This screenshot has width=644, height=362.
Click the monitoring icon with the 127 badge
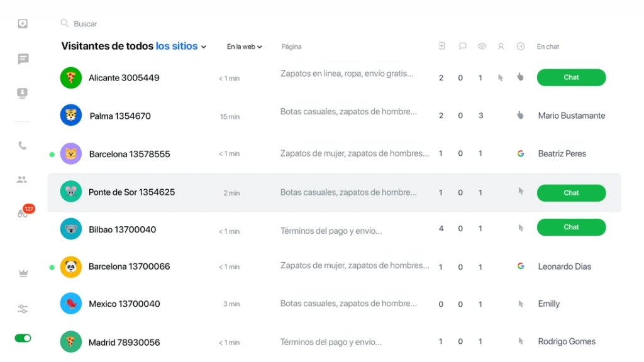coord(22,212)
